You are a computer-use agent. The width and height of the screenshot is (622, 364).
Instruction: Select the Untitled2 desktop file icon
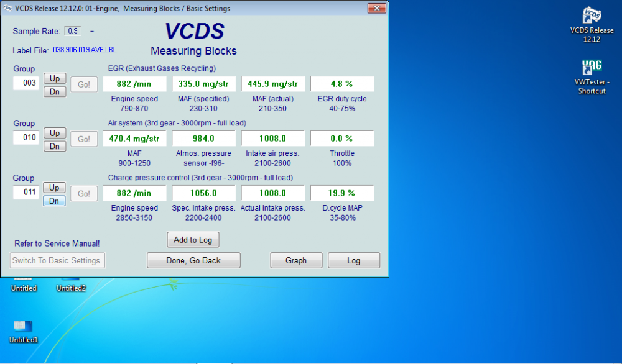click(71, 280)
